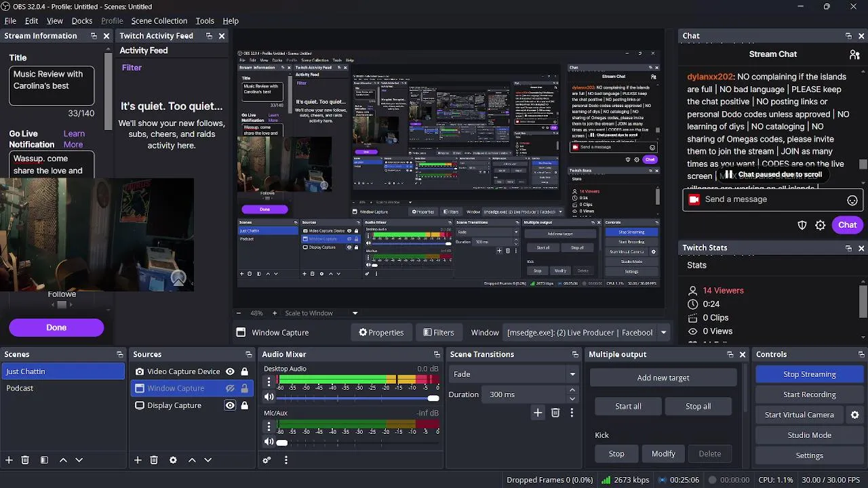
Task: Move the selected source up
Action: coord(192,460)
